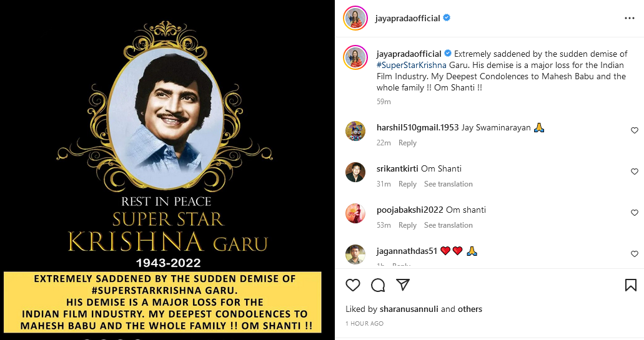This screenshot has width=644, height=340.
Task: Open srikantkirti's profile avatar
Action: pyautogui.click(x=355, y=172)
